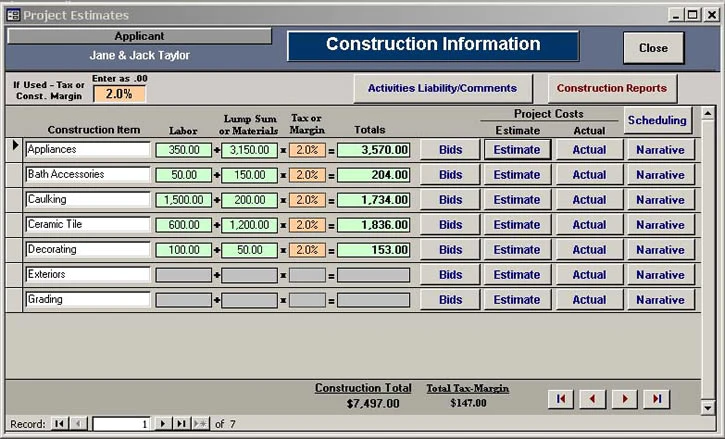Screen dimensions: 725x439
Task: Open Narrative for Bath Accessories
Action: (660, 175)
